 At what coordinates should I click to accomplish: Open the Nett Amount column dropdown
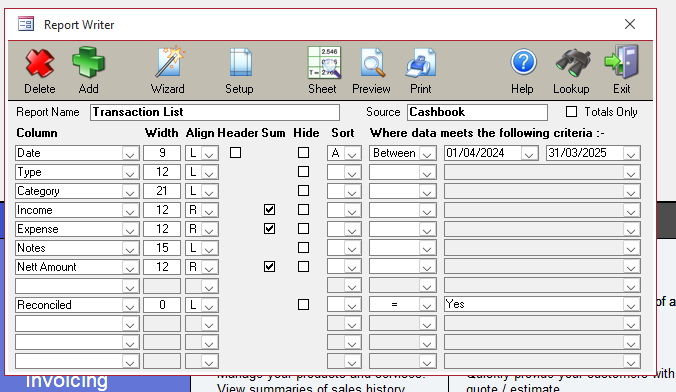(x=130, y=267)
